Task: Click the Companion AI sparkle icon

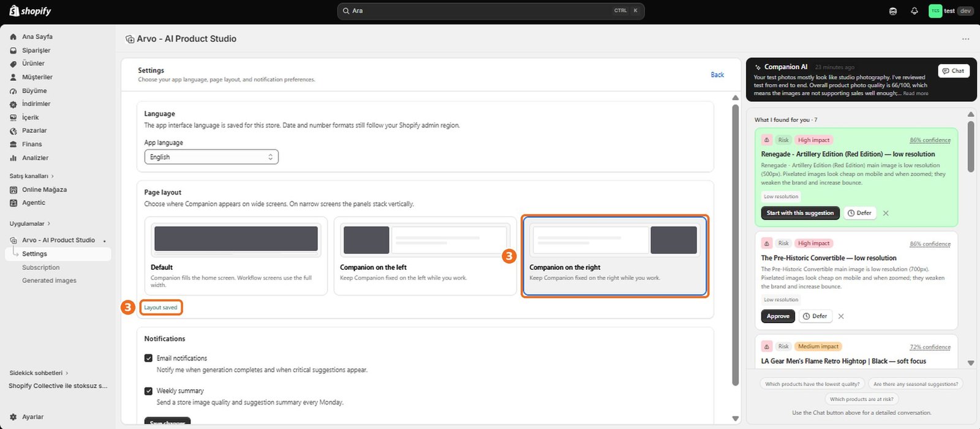Action: coord(758,67)
